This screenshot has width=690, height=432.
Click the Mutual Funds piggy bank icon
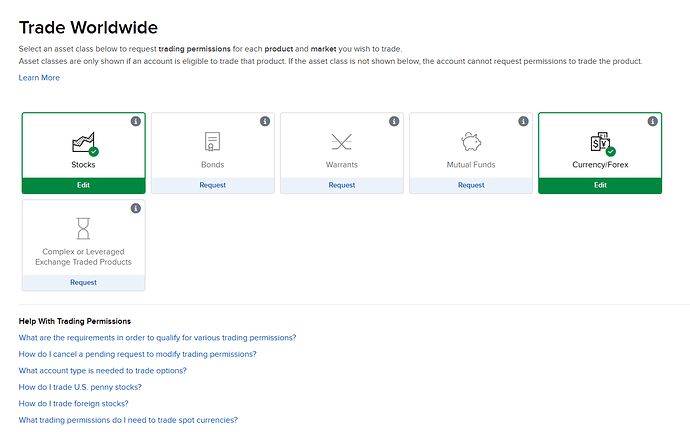pyautogui.click(x=471, y=142)
